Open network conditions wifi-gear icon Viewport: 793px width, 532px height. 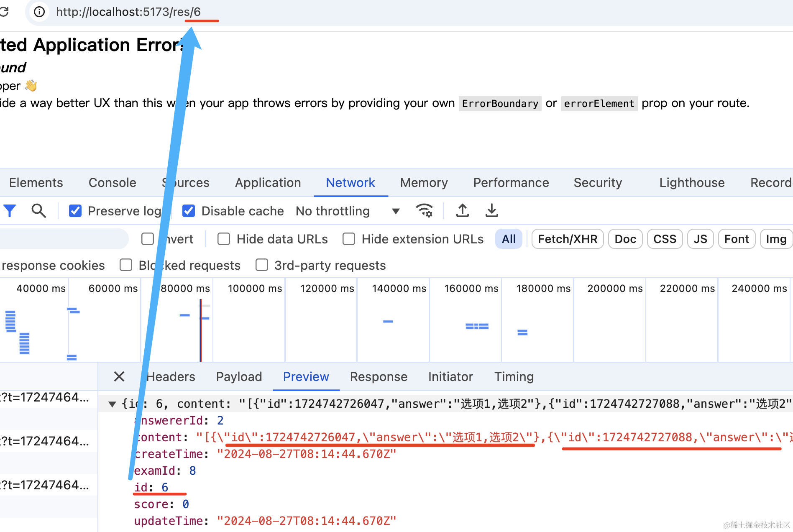pyautogui.click(x=424, y=211)
